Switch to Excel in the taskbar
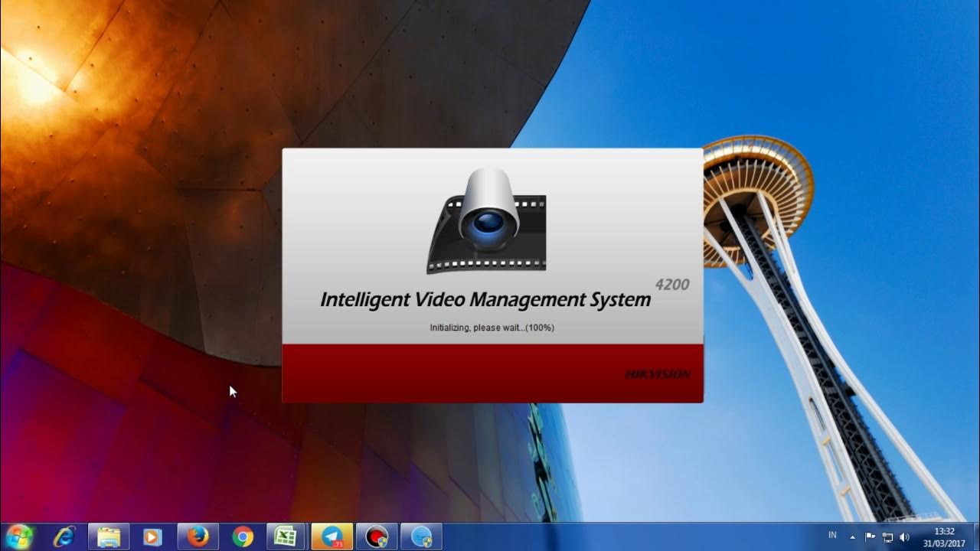Image resolution: width=980 pixels, height=551 pixels. pos(287,537)
